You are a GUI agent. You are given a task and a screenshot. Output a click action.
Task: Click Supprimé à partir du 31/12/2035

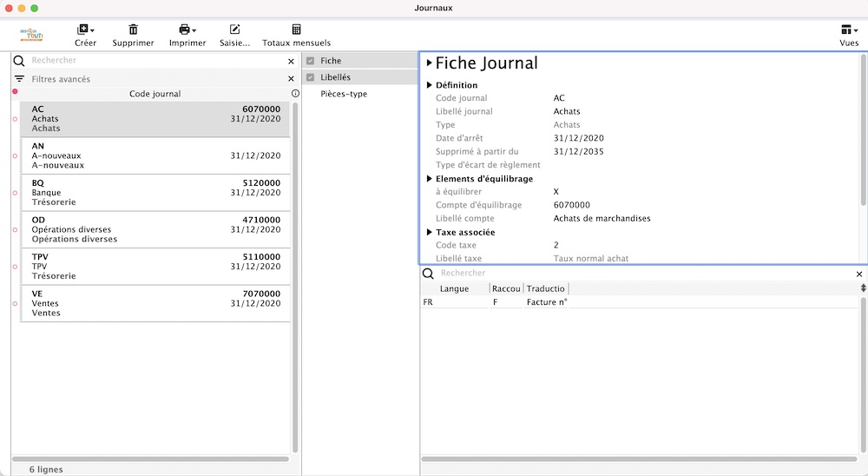578,151
